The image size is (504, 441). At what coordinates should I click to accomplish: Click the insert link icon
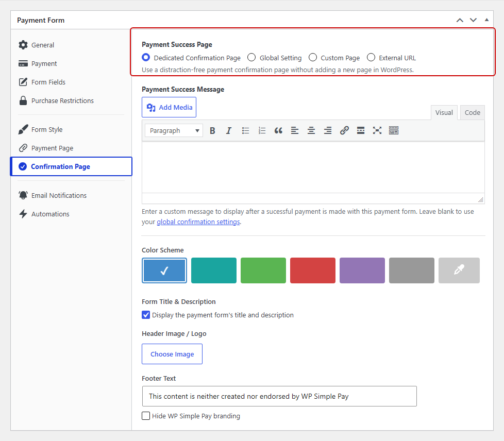coord(344,130)
